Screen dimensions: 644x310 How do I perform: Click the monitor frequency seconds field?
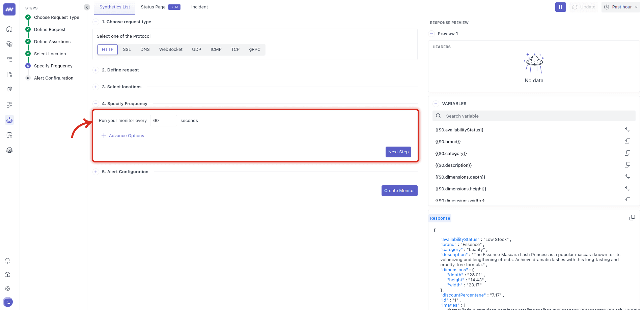coord(163,121)
